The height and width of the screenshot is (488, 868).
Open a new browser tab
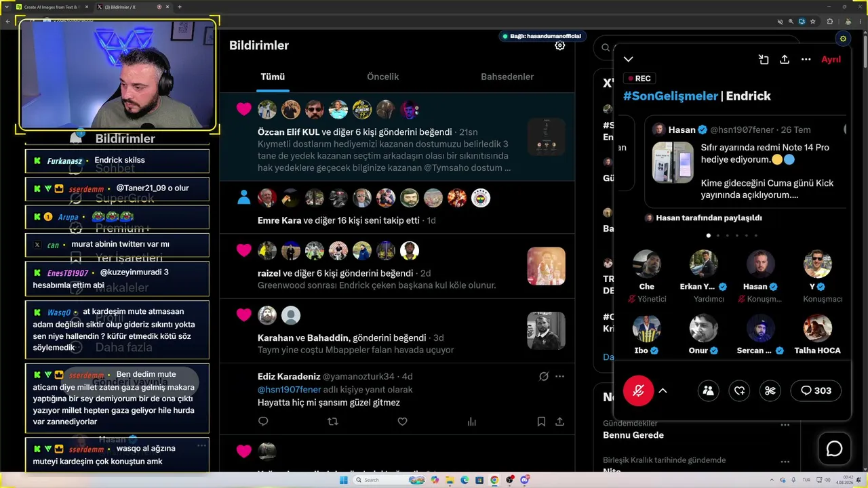(x=180, y=7)
